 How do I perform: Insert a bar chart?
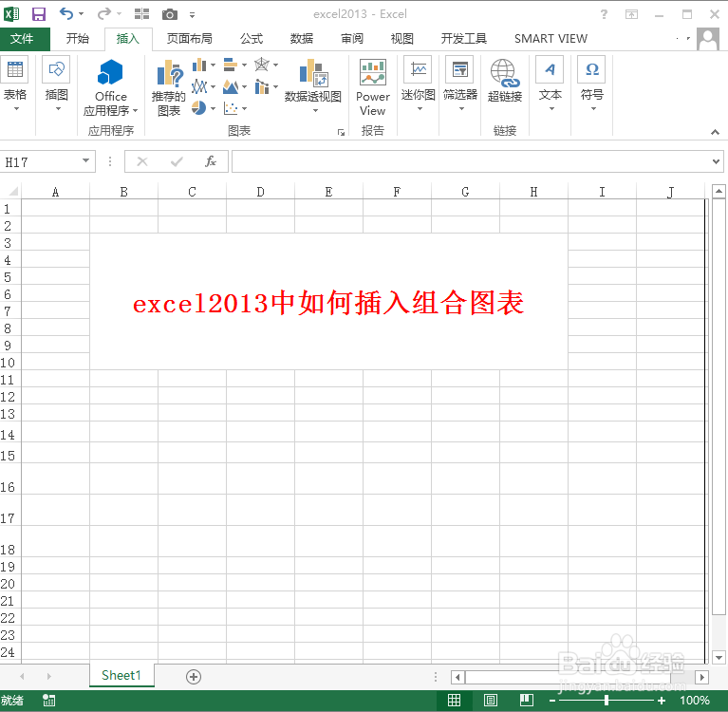tap(231, 65)
